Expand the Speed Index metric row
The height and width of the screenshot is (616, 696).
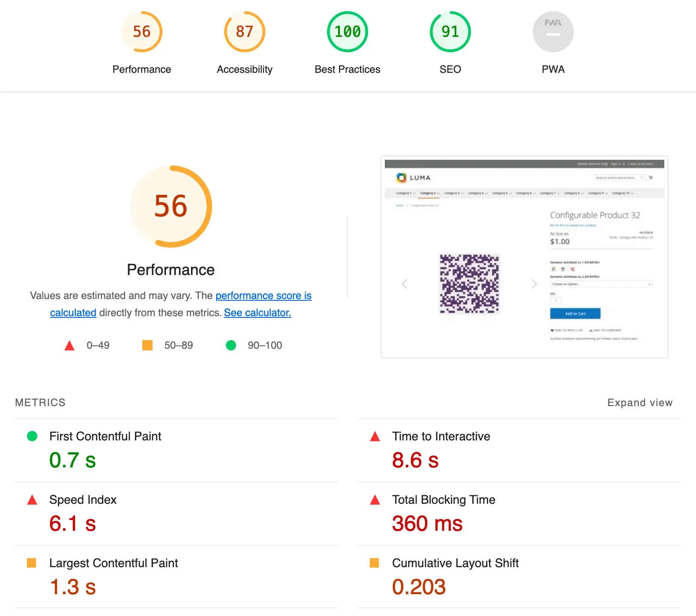[x=83, y=499]
